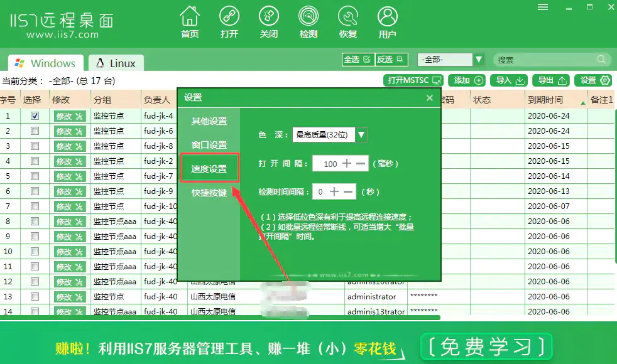Click 修改 edit button in row 7
Image resolution: width=617 pixels, height=364 pixels.
click(x=70, y=206)
